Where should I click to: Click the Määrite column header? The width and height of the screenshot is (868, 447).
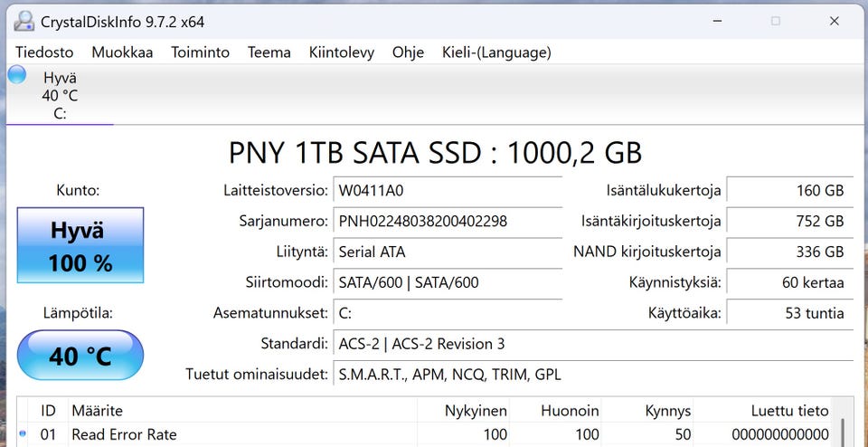97,411
